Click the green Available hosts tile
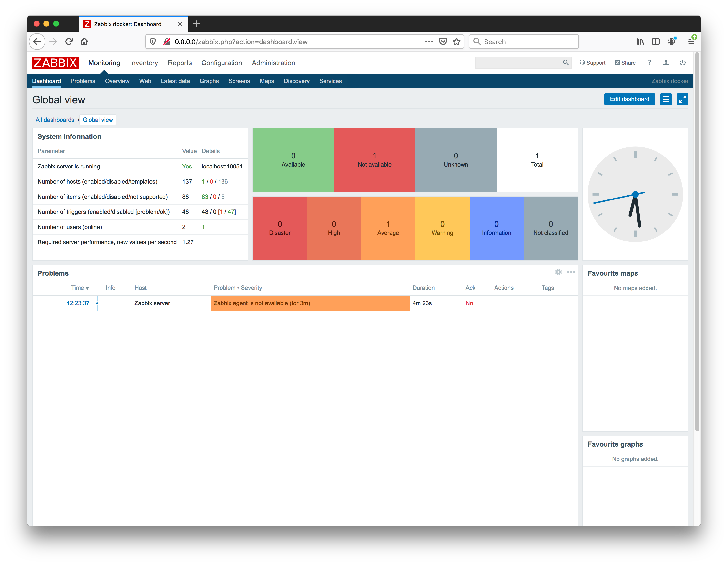This screenshot has width=728, height=565. 293,160
